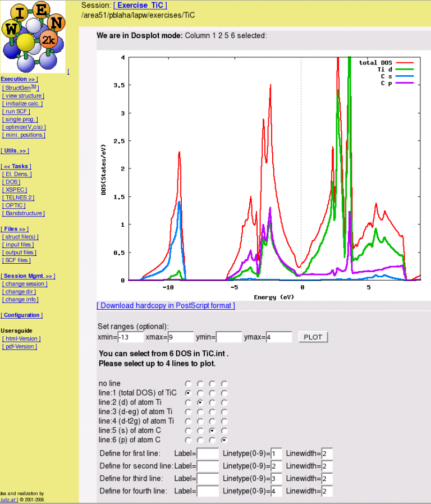Open the DOS task
Image resolution: width=431 pixels, height=504 pixels.
tap(11, 182)
